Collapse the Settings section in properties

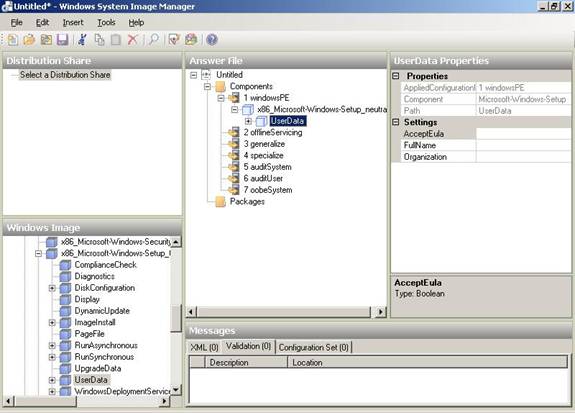tap(396, 122)
